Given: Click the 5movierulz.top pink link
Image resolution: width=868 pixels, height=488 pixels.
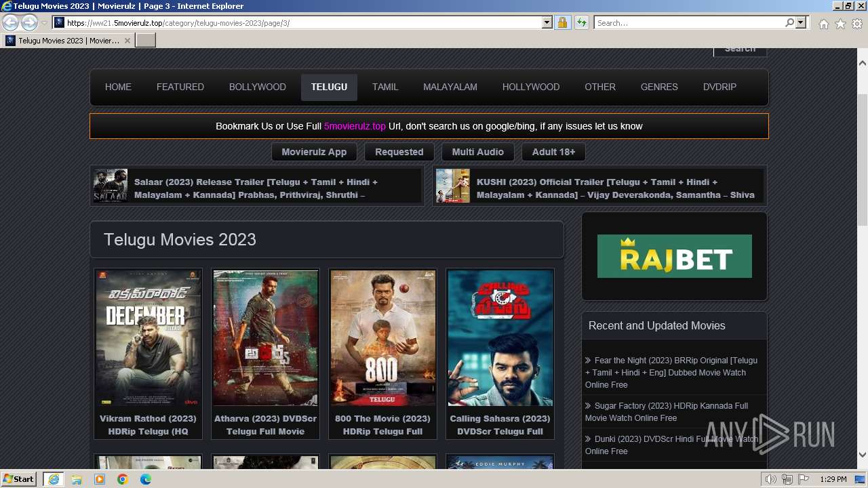Looking at the screenshot, I should [355, 126].
